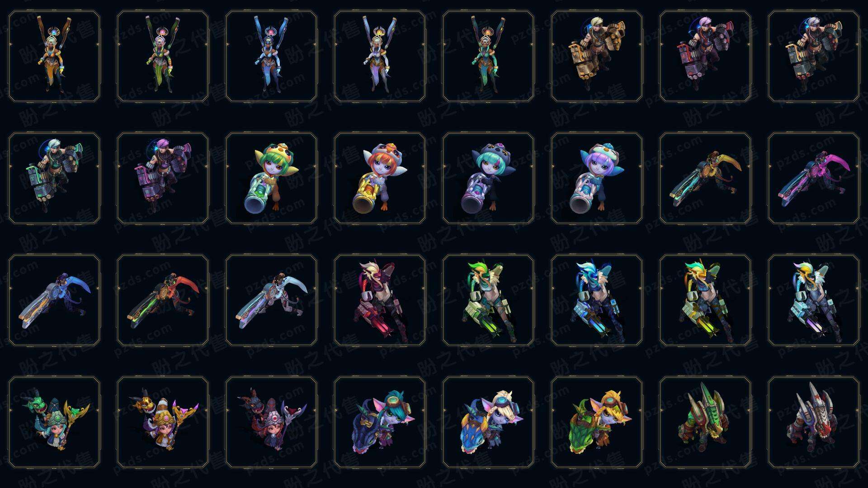The width and height of the screenshot is (868, 488).
Task: Select the tan gold gauntlet fighter chroma
Action: [x=597, y=56]
